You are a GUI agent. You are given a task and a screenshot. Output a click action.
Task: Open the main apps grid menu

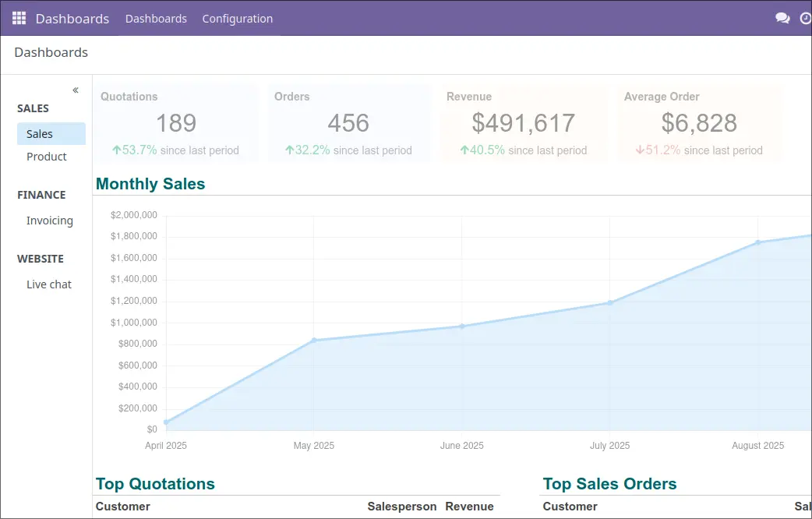[x=19, y=18]
